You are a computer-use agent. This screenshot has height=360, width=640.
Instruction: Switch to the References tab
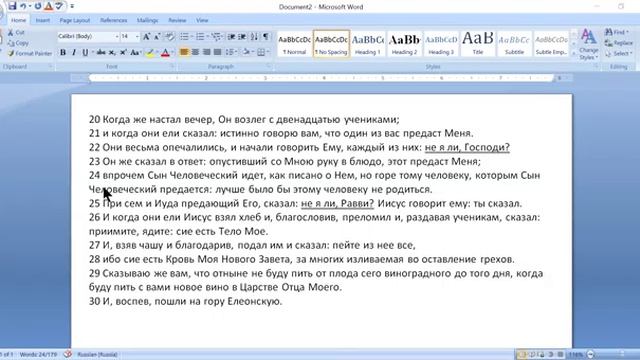coord(113,20)
